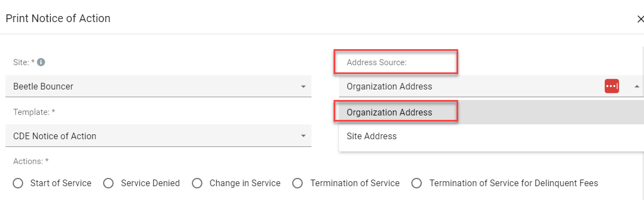Image resolution: width=644 pixels, height=200 pixels.
Task: Click the CDE Notice of Action template field
Action: click(x=159, y=136)
